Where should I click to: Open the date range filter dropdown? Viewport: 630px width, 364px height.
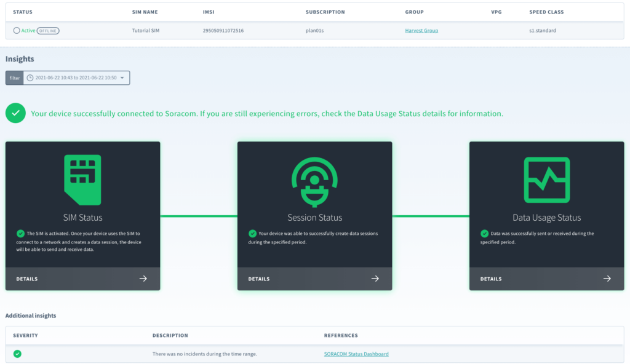click(x=76, y=78)
